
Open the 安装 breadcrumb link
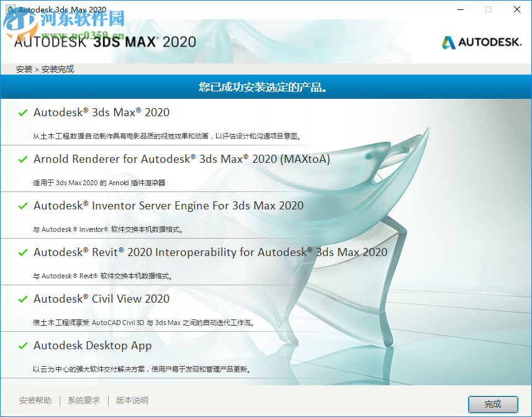[24, 68]
